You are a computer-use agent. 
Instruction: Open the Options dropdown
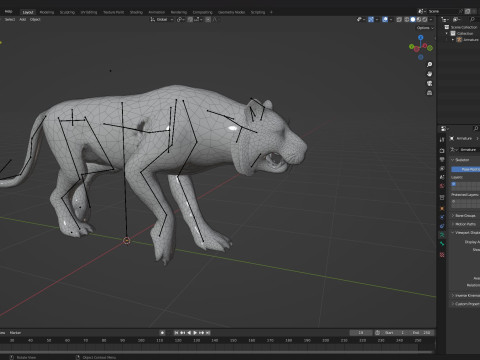(x=425, y=28)
